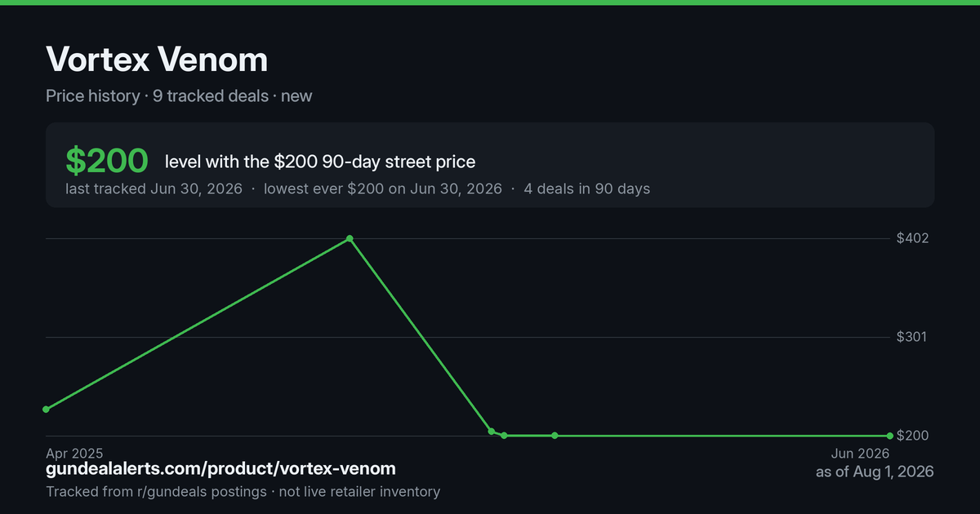Click the 'last tracked Jun 30, 2026' text
The image size is (980, 514).
(154, 188)
